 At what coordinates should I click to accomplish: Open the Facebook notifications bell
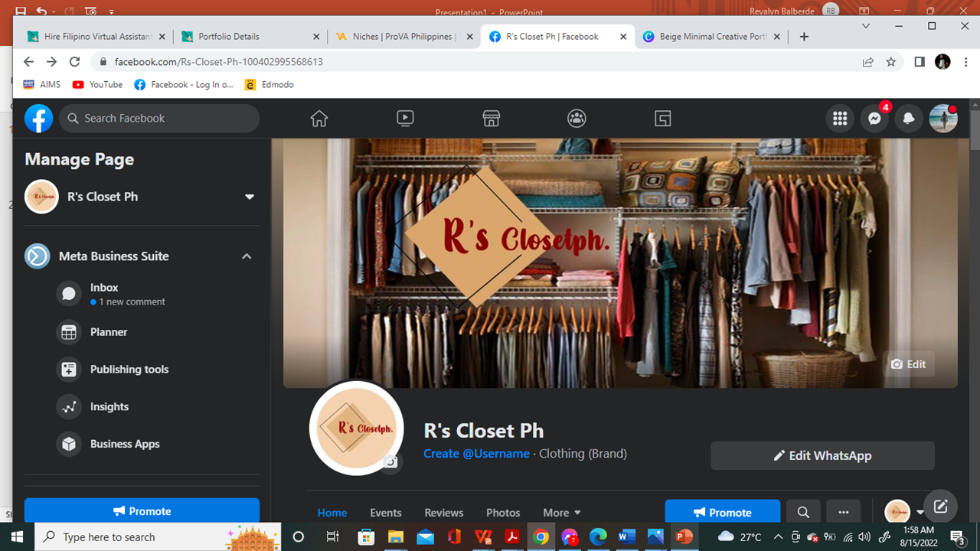pos(909,119)
